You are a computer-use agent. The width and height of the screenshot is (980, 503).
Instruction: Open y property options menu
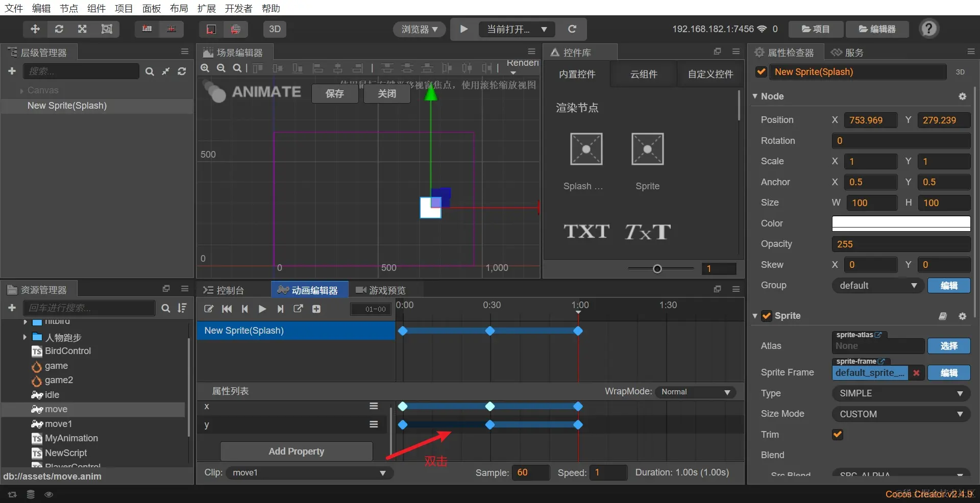pyautogui.click(x=374, y=424)
